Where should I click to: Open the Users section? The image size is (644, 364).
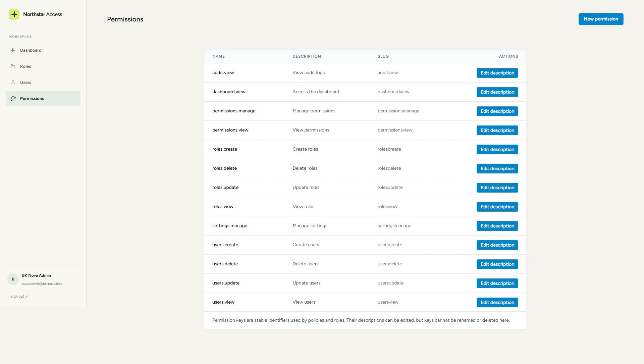pos(43,83)
